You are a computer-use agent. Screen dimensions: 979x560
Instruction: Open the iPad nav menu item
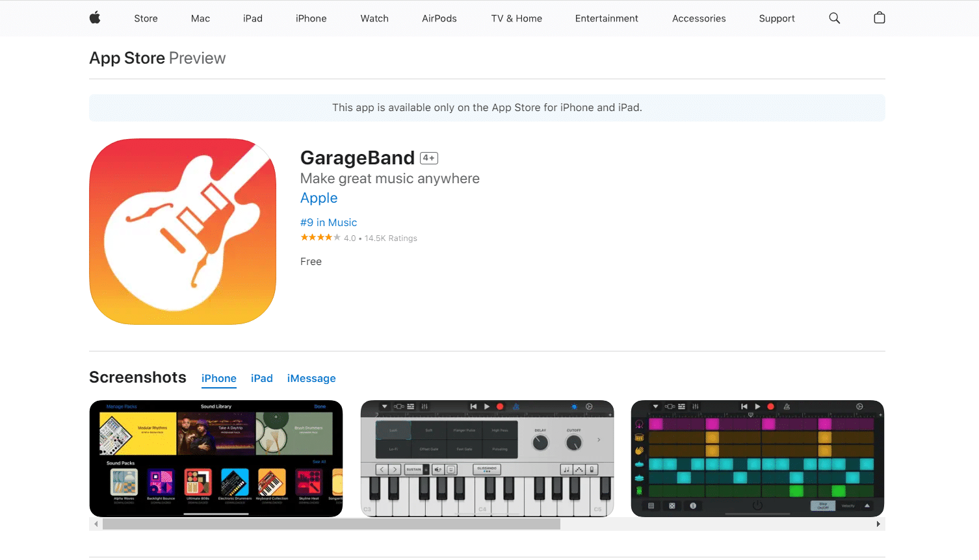253,18
